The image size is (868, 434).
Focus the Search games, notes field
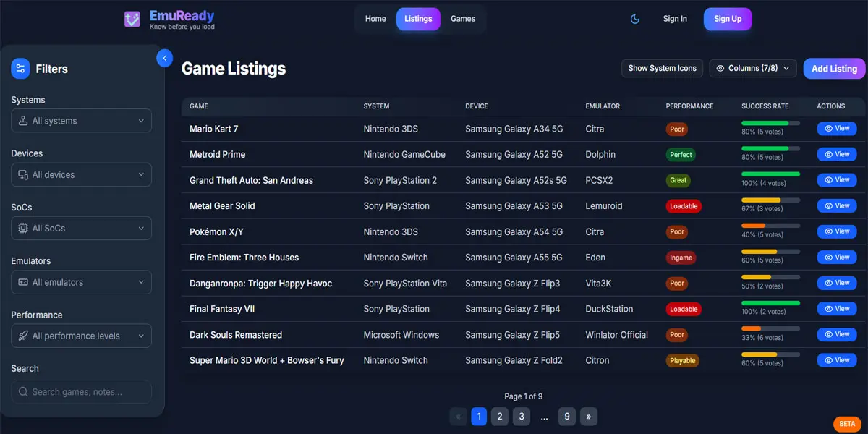(x=81, y=391)
